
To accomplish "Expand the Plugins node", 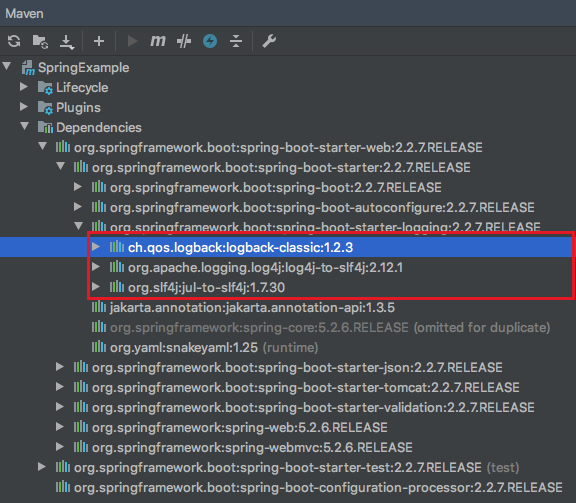I will [24, 107].
